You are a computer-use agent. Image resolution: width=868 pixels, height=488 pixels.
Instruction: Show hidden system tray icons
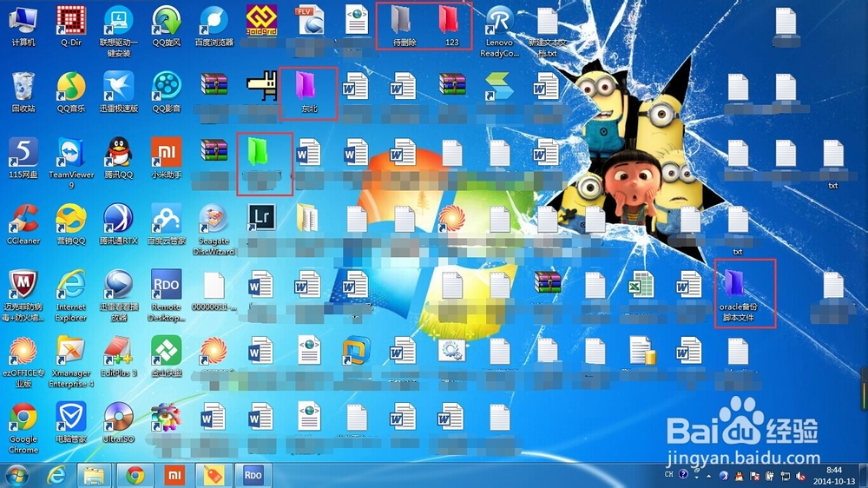(x=708, y=476)
